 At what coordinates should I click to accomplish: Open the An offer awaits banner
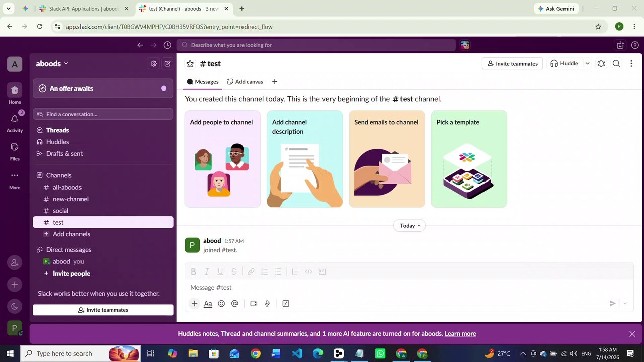103,88
